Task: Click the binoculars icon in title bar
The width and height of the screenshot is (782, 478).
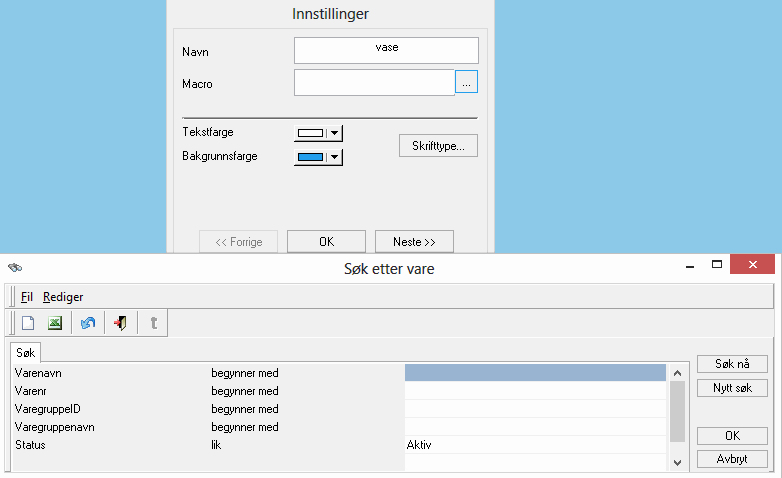Action: pyautogui.click(x=14, y=268)
